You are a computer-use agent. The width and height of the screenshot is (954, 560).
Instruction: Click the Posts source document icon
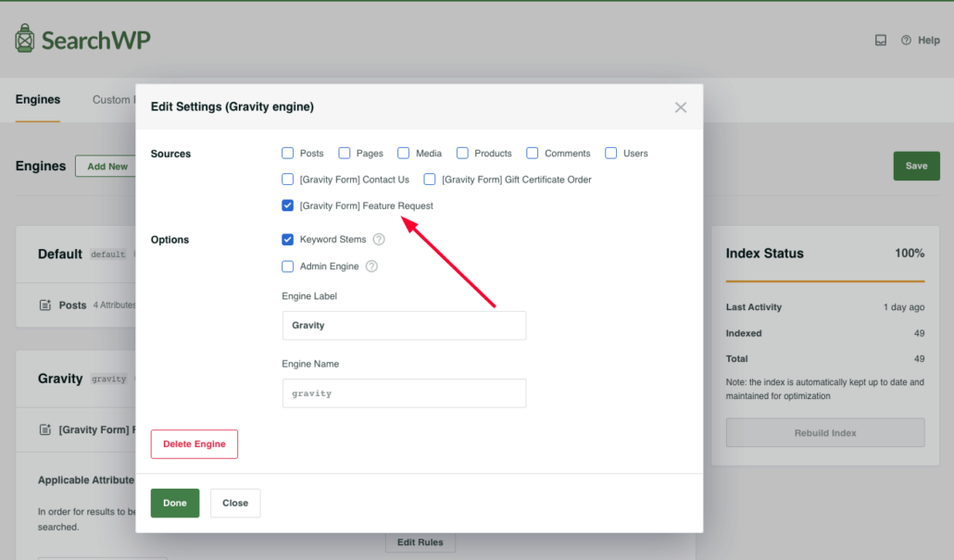(45, 305)
